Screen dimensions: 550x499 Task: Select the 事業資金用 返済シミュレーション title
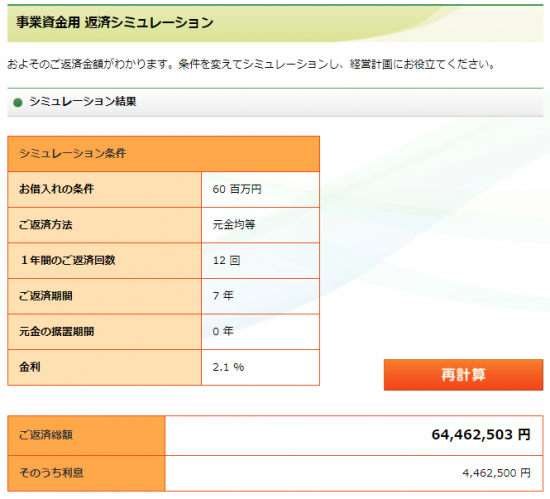[x=115, y=22]
